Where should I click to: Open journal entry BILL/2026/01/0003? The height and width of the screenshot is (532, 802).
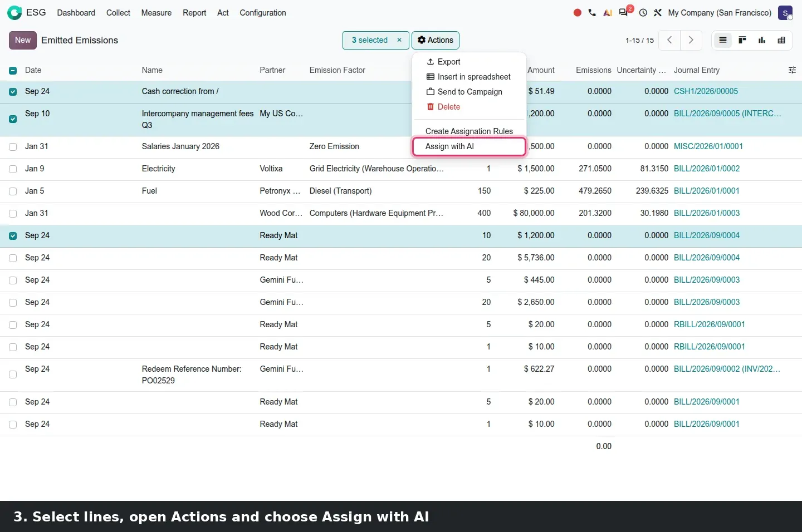(707, 213)
